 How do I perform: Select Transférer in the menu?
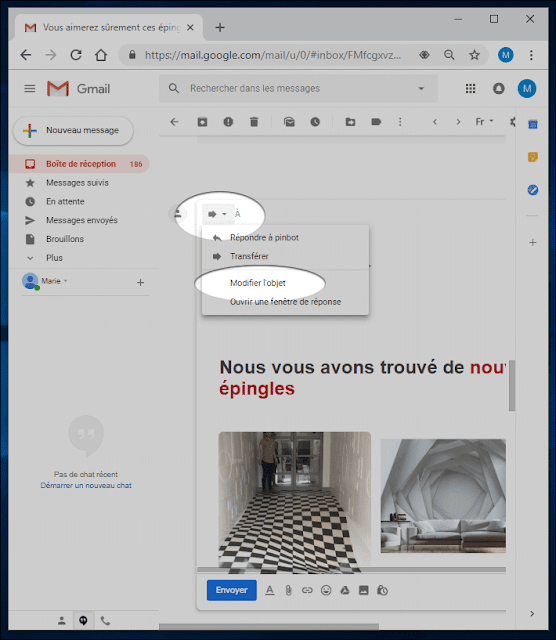(285, 256)
